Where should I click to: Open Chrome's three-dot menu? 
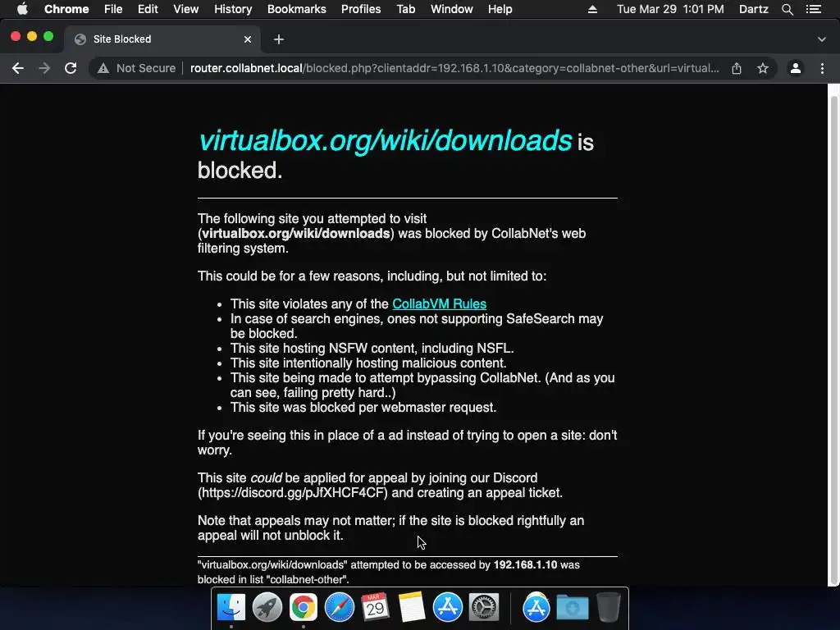[x=822, y=68]
